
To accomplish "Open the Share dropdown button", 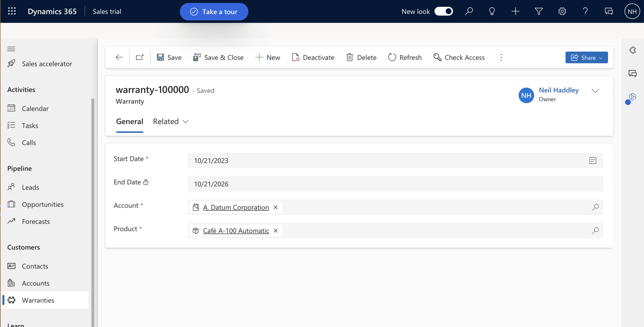I will [586, 57].
